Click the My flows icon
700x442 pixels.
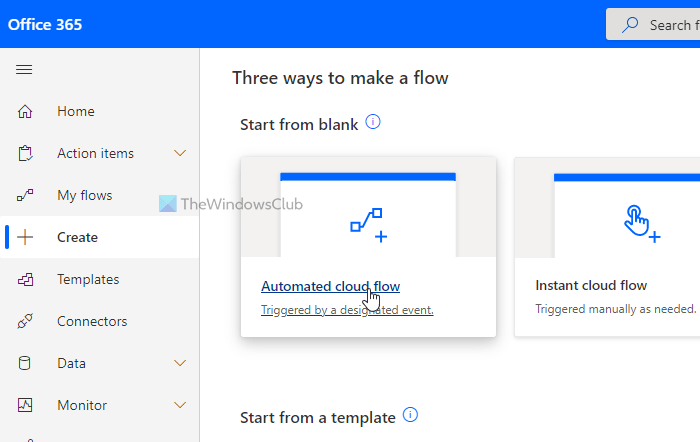[x=26, y=195]
